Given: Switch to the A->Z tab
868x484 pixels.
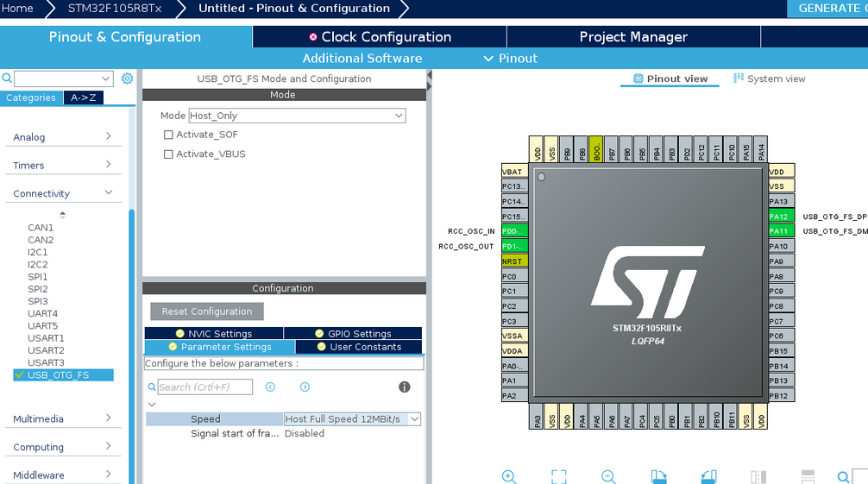Looking at the screenshot, I should pyautogui.click(x=84, y=97).
